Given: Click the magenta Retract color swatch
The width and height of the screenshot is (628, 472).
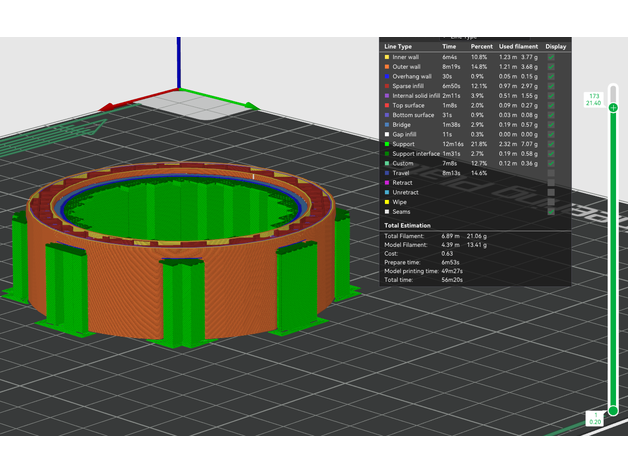Looking at the screenshot, I should pyautogui.click(x=387, y=183).
